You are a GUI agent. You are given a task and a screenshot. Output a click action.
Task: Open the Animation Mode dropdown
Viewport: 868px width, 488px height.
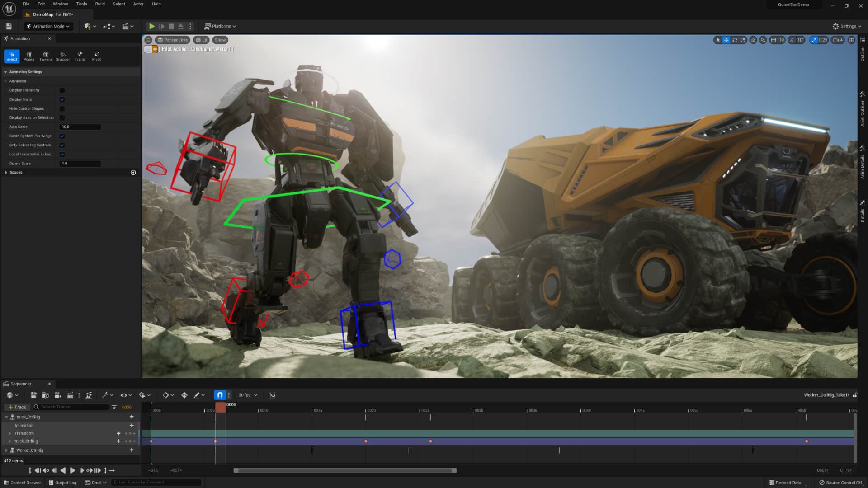coord(48,26)
